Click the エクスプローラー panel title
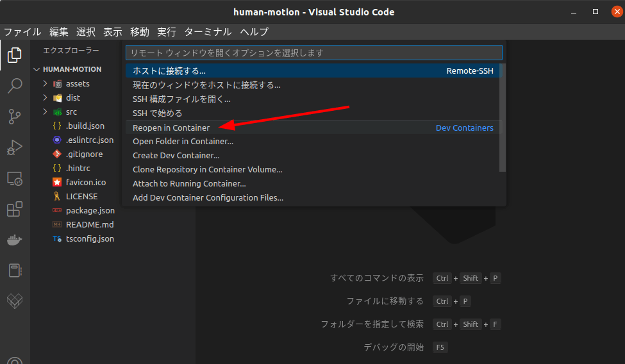Screen dimensions: 625x364 point(71,50)
